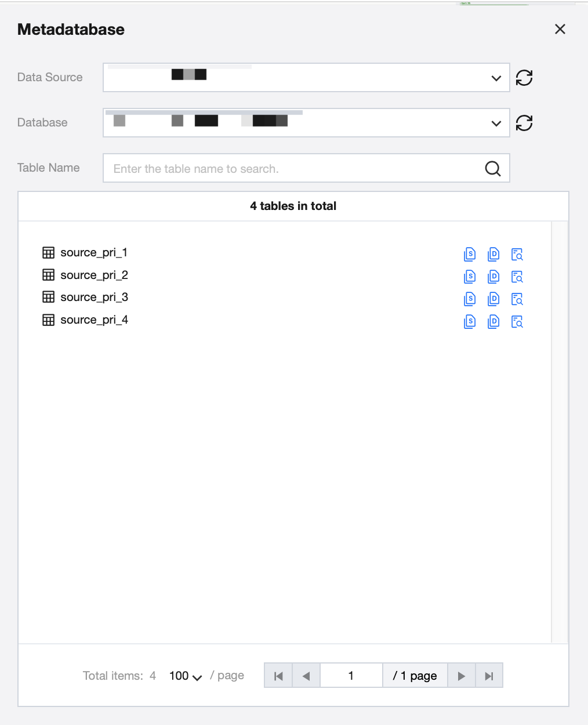Screen dimensions: 588x725
Task: Go to the next page
Action: pos(462,676)
